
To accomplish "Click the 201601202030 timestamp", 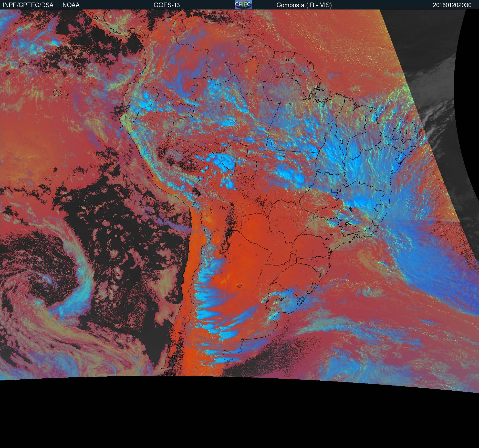I will [452, 5].
